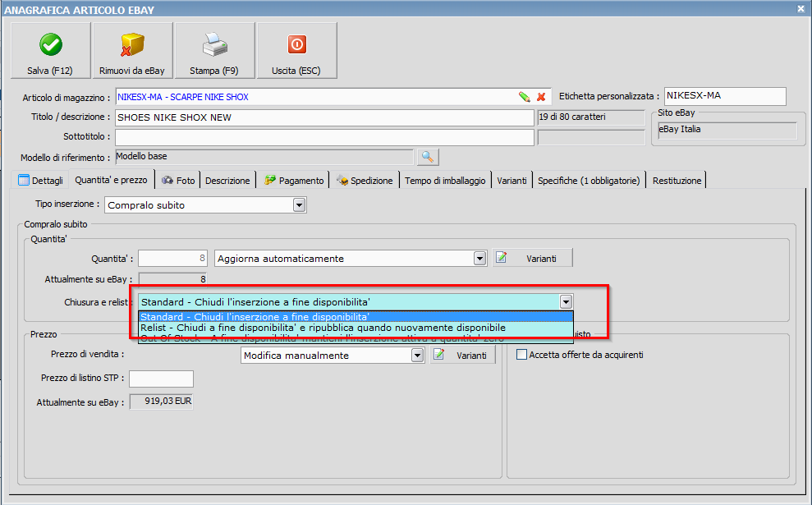Open the Spedizione tab

tap(365, 181)
